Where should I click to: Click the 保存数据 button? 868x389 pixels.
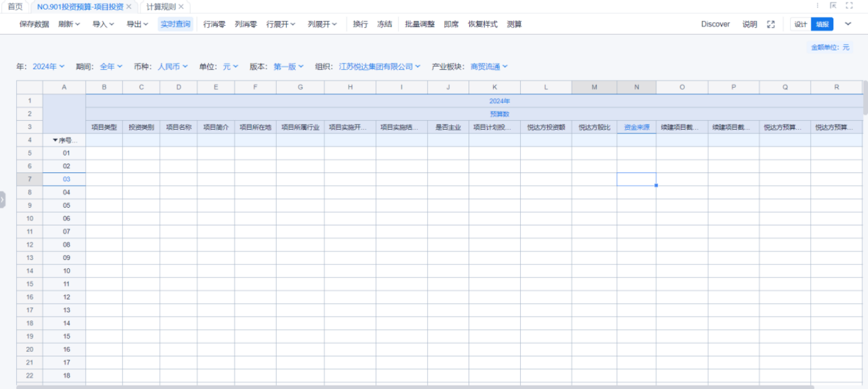(34, 25)
